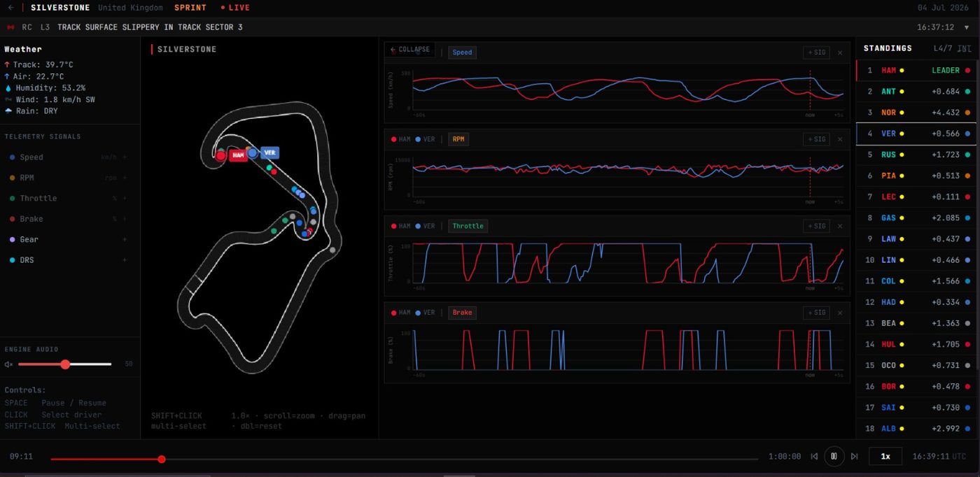Skip to previous using playback back button
This screenshot has width=980, height=477.
(814, 456)
